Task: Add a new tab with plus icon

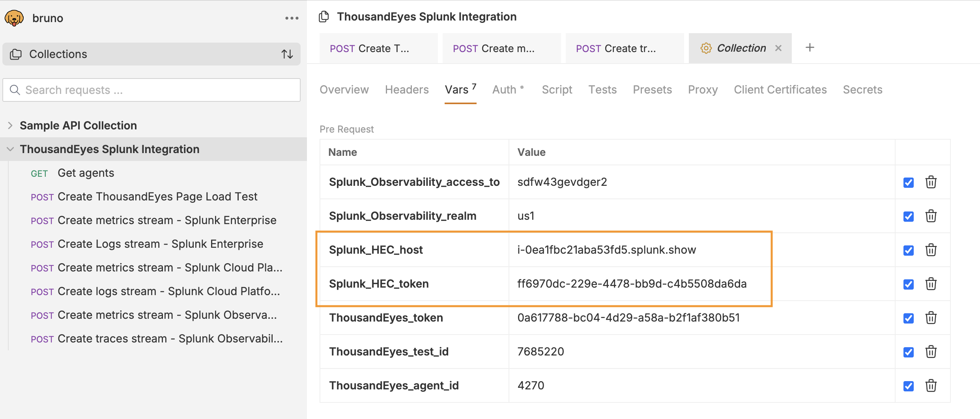Action: coord(810,48)
